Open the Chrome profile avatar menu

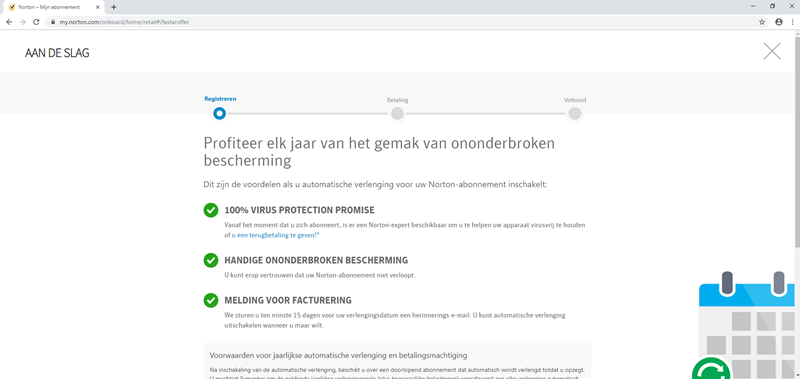(779, 22)
